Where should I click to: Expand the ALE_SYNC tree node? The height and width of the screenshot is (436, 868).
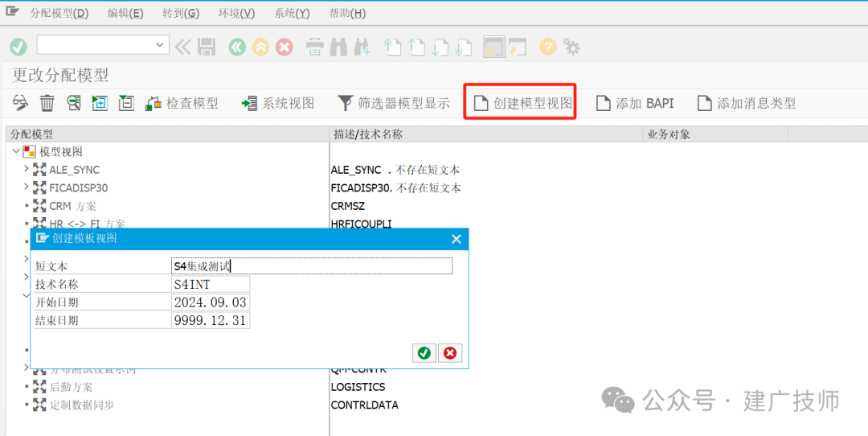[26, 169]
